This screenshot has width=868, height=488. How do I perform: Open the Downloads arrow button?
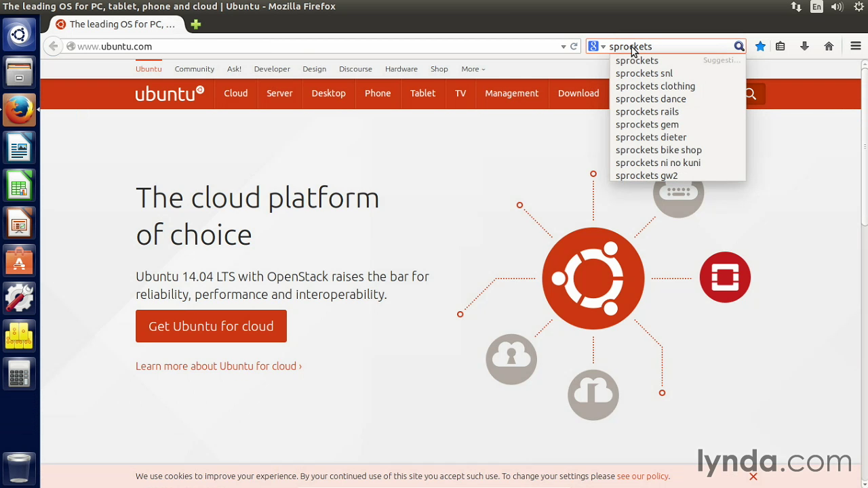tap(804, 46)
